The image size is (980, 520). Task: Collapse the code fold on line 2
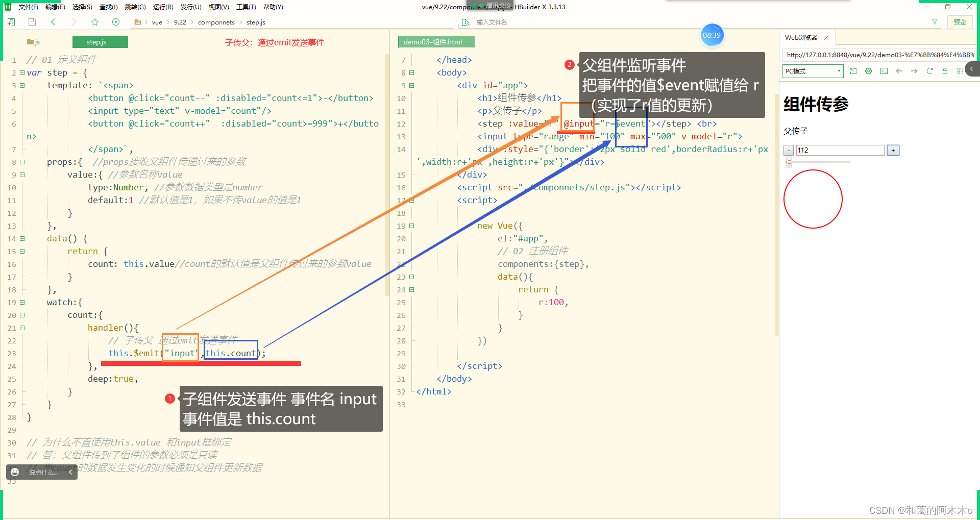pos(22,72)
